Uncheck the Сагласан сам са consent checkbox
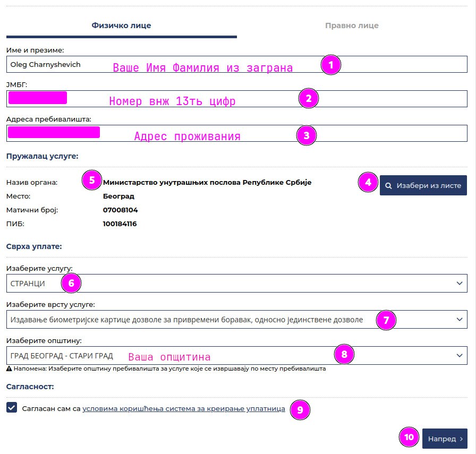The height and width of the screenshot is (454, 476). tap(12, 407)
